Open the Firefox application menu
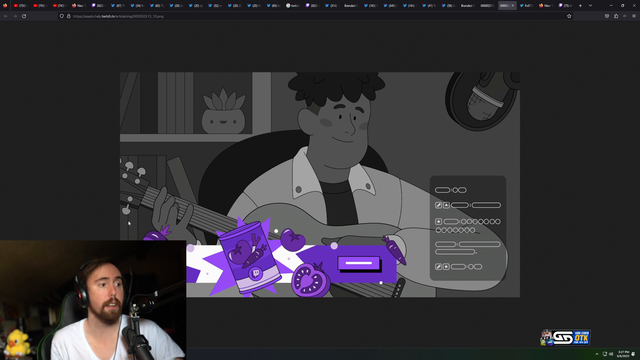The width and height of the screenshot is (640, 360). click(634, 16)
